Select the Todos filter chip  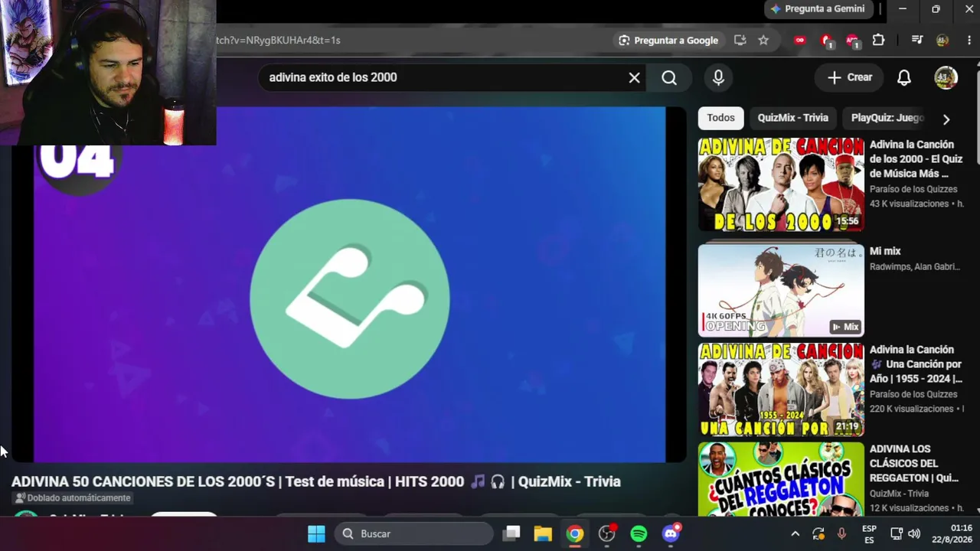(x=720, y=118)
